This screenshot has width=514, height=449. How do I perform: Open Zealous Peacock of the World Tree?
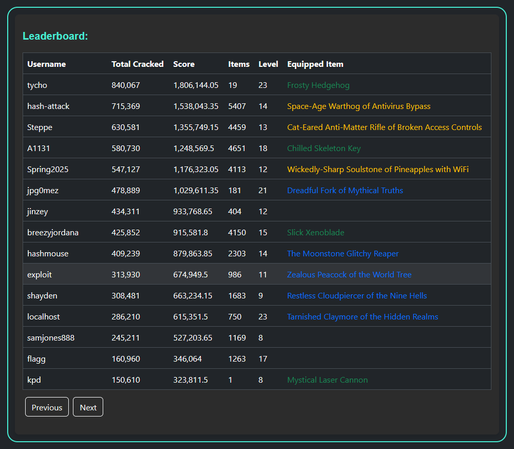(x=349, y=275)
